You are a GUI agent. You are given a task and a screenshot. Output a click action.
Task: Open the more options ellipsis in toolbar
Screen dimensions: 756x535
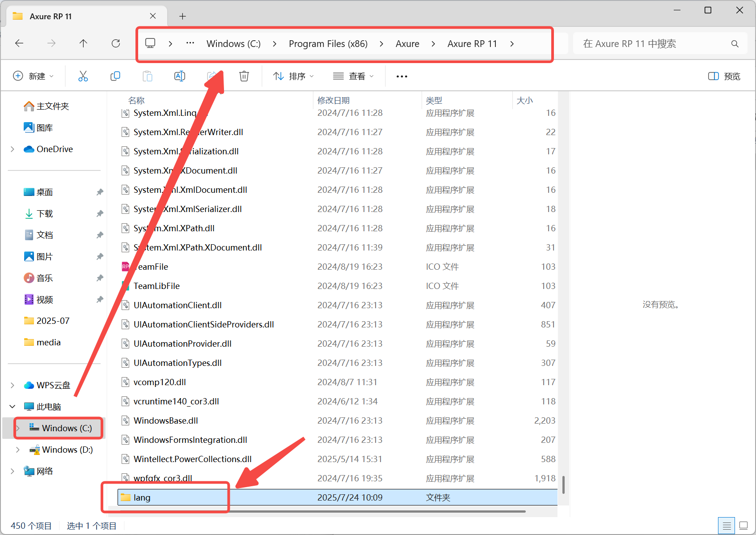(x=402, y=76)
